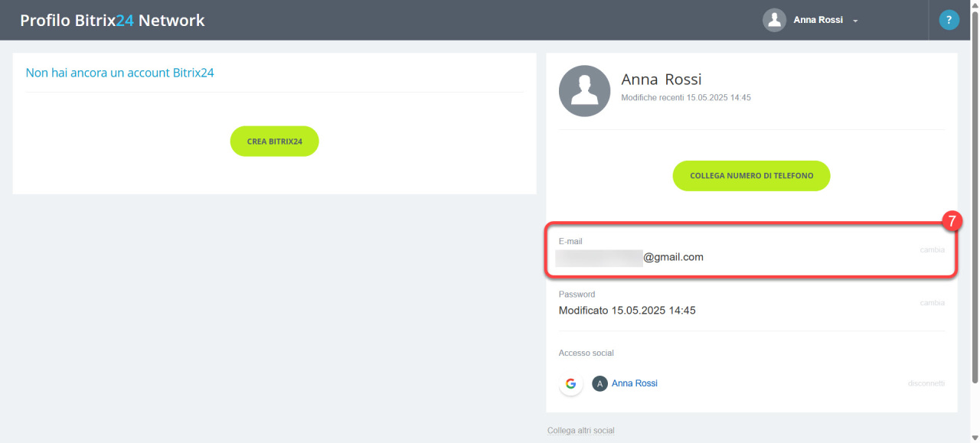This screenshot has width=980, height=443.
Task: Click 'Modificato 15.05.2025 14:45' password text
Action: 627,311
